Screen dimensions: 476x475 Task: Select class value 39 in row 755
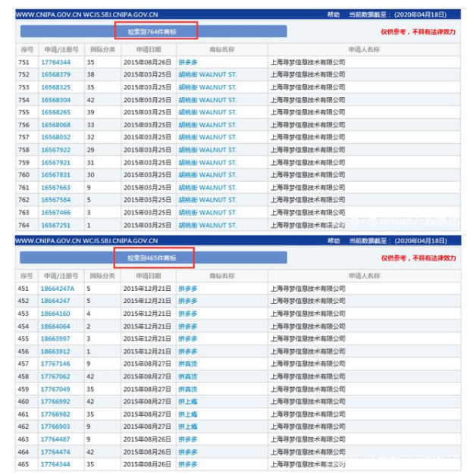(91, 112)
